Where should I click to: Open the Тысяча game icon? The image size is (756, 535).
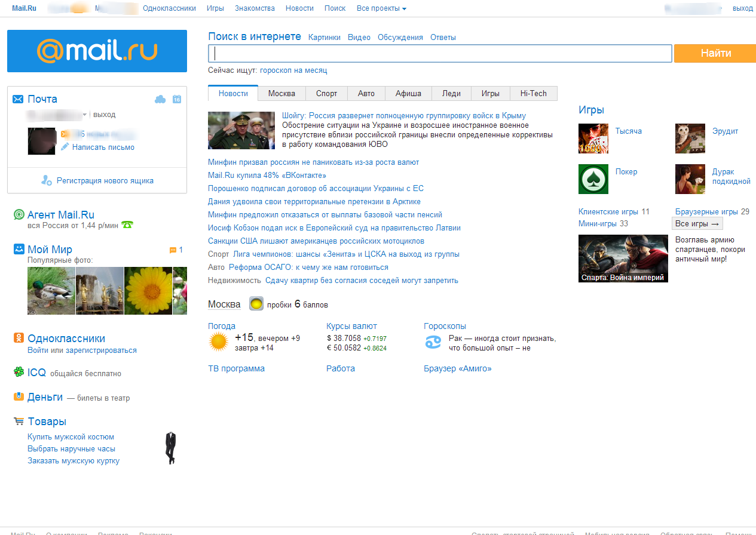click(593, 139)
